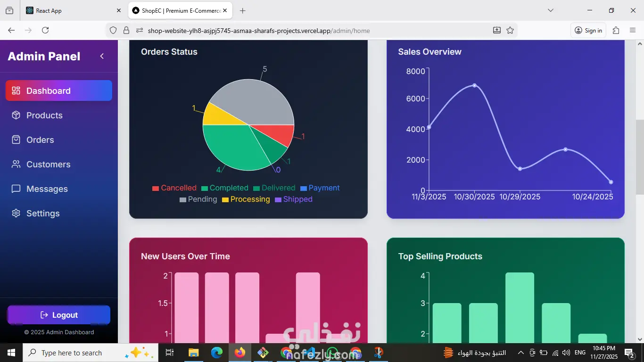This screenshot has width=644, height=362.
Task: Open File Explorer from the taskbar
Action: [x=193, y=353]
